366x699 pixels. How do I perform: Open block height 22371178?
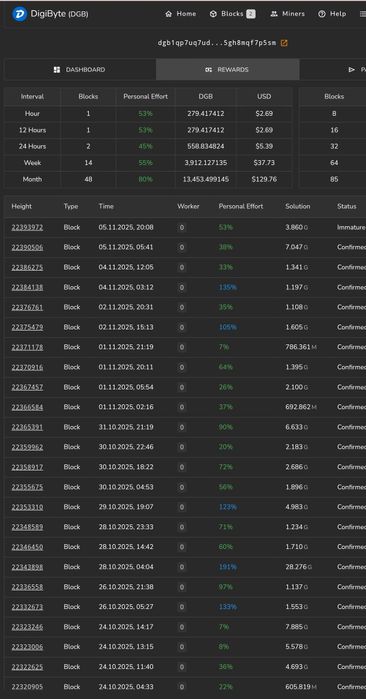tap(27, 347)
